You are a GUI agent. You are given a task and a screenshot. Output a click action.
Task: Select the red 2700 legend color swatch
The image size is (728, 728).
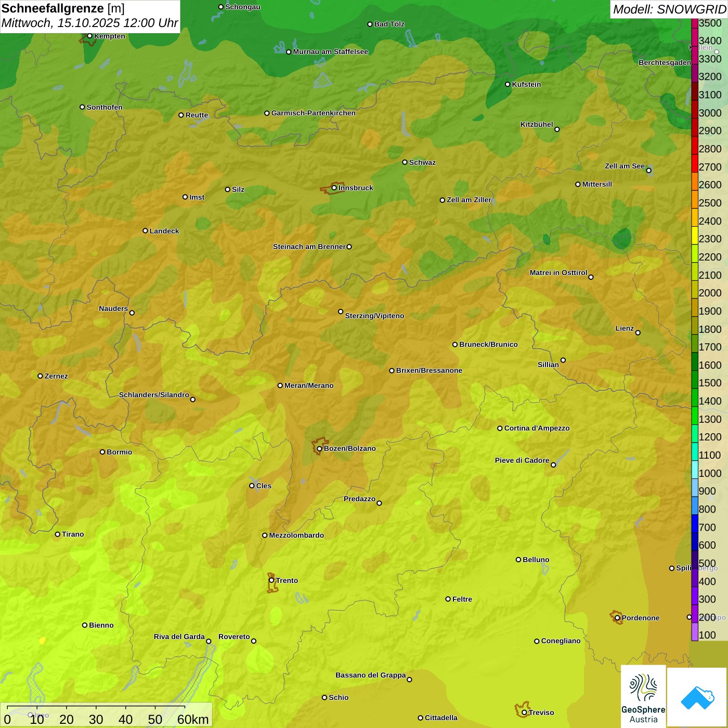694,163
